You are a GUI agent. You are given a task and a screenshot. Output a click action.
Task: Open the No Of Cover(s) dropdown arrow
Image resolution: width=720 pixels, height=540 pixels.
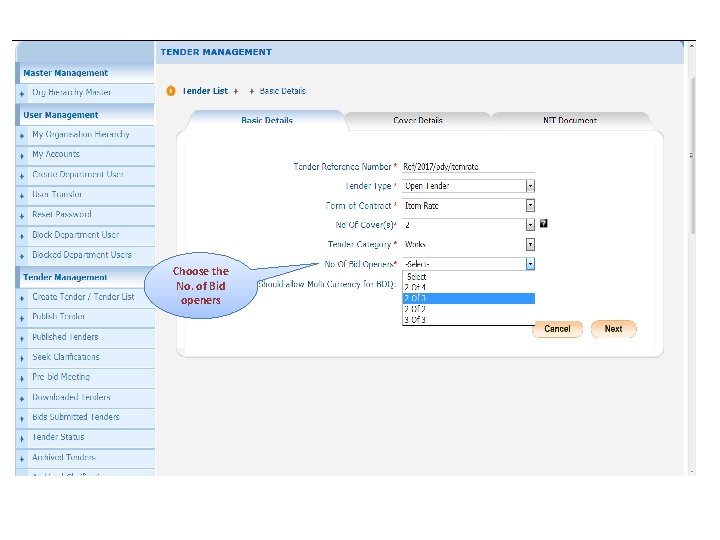pos(530,225)
